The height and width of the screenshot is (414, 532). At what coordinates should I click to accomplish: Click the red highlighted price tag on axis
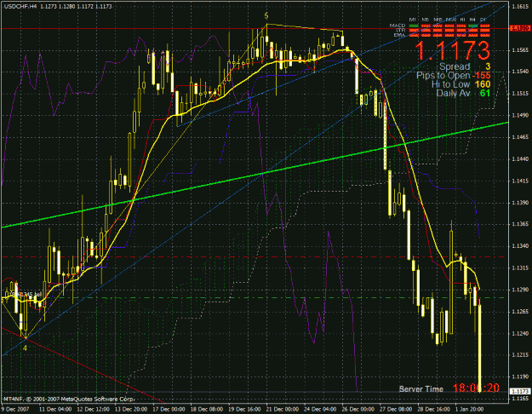(x=520, y=28)
